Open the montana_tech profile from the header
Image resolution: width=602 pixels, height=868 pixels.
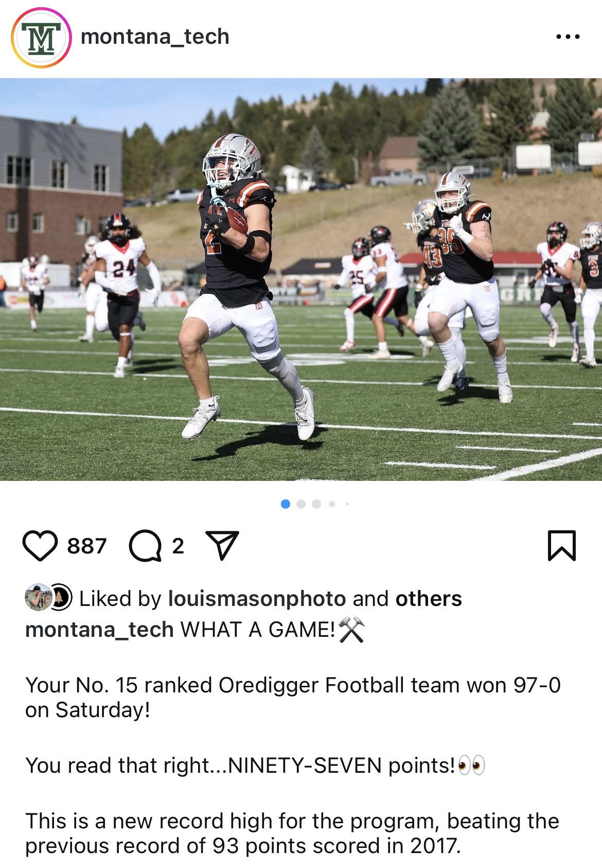(x=155, y=37)
